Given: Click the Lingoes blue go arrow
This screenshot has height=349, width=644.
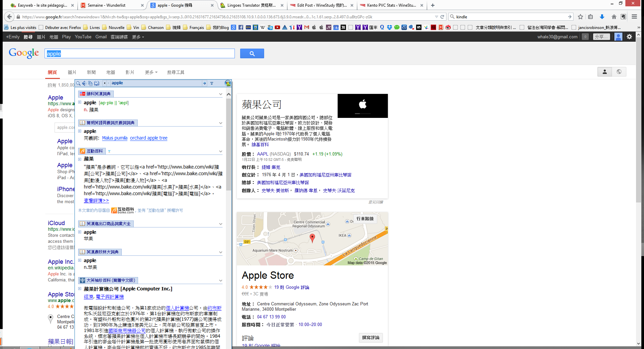Looking at the screenshot, I should pos(204,83).
